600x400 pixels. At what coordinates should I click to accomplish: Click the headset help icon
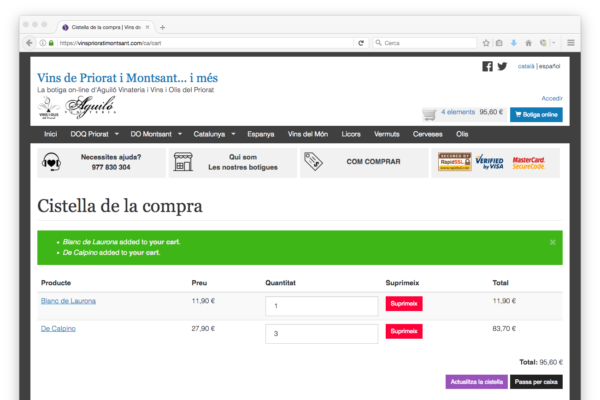[50, 162]
